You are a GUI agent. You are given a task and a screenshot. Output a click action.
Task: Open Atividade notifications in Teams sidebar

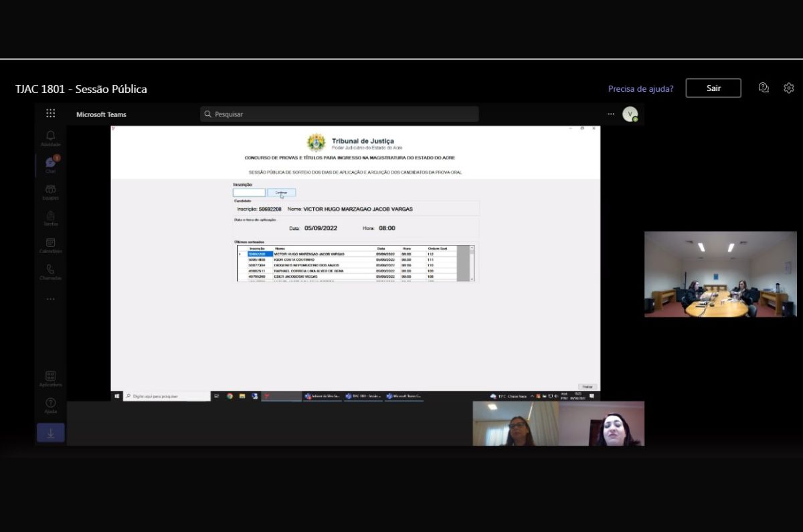pos(51,138)
